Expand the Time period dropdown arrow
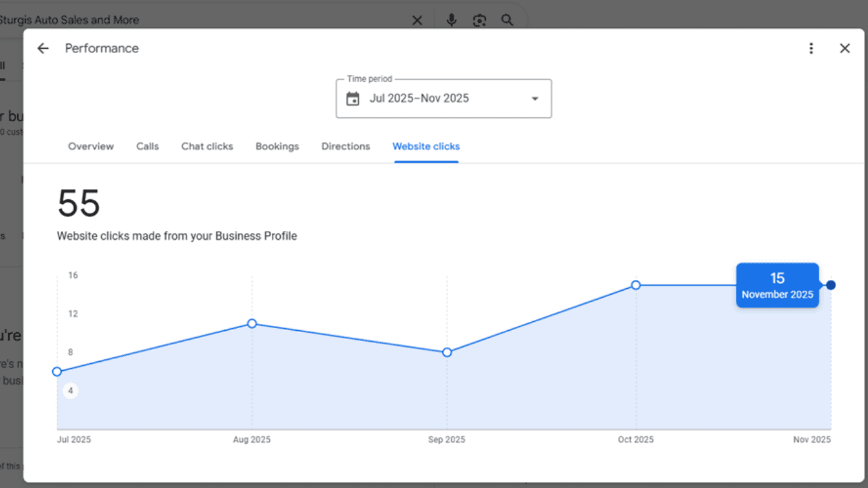The height and width of the screenshot is (488, 868). click(534, 99)
